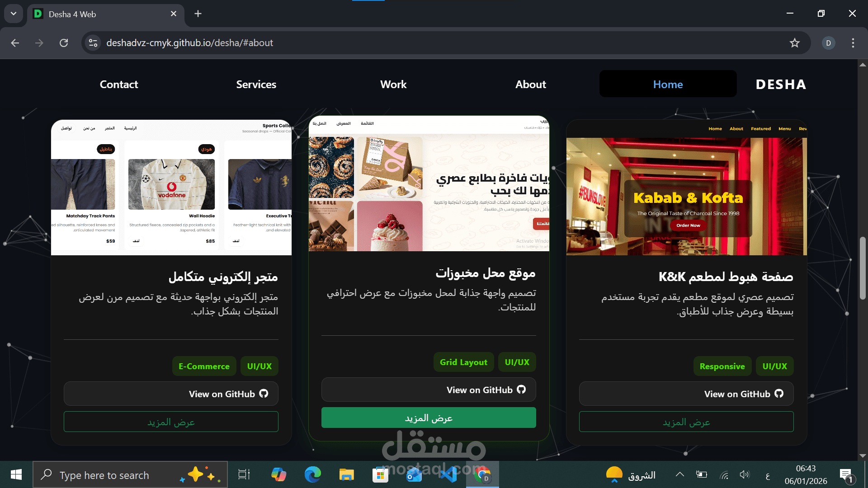The height and width of the screenshot is (488, 868).
Task: Open Task View on the taskbar
Action: (244, 475)
